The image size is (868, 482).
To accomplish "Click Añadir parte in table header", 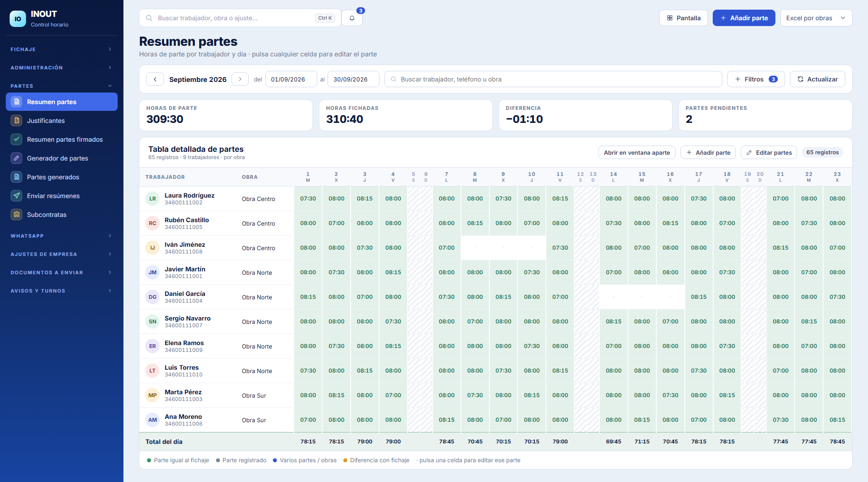I will point(708,152).
